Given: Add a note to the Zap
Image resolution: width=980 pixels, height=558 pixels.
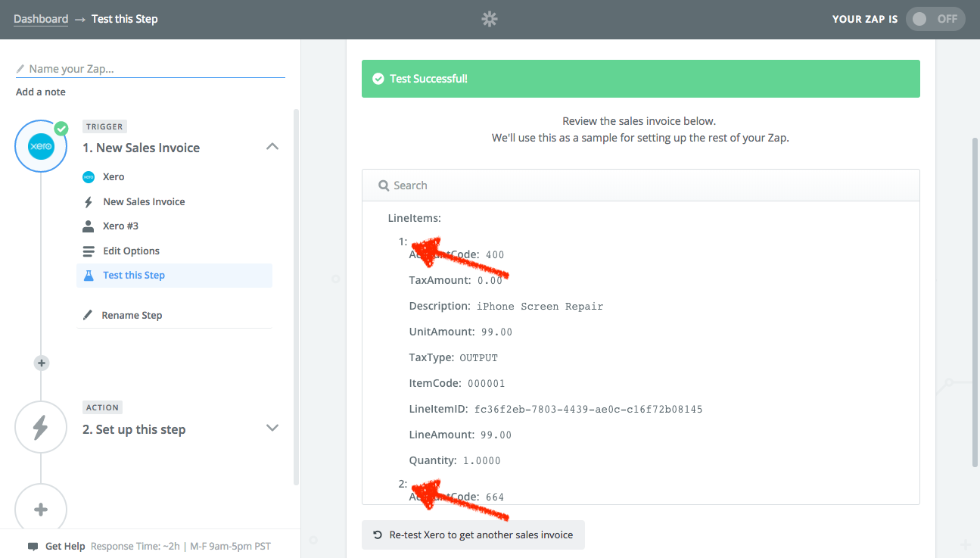Looking at the screenshot, I should [41, 92].
